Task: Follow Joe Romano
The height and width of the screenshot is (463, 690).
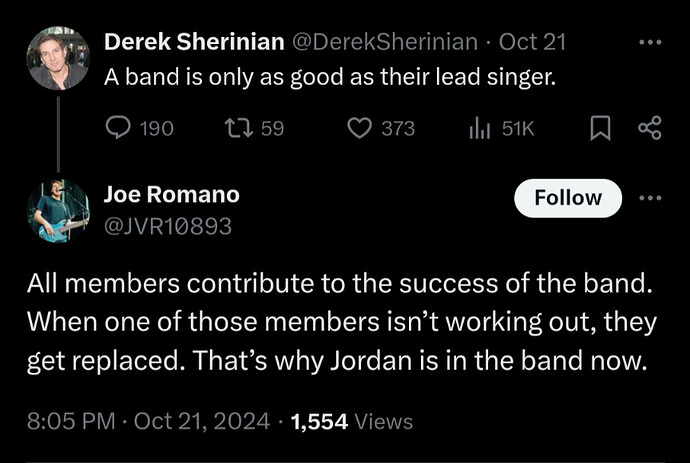Action: coord(568,198)
